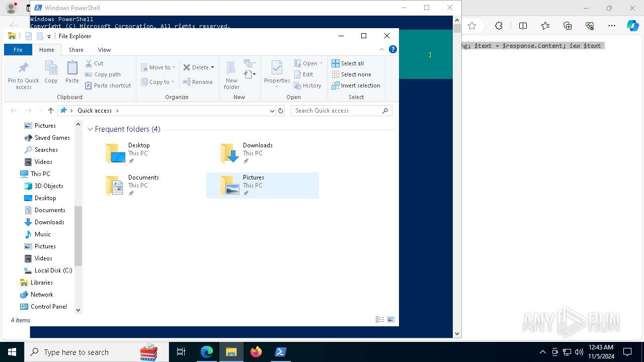Screen dimensions: 644x362
Task: Click the Edit ribbon button
Action: click(303, 74)
